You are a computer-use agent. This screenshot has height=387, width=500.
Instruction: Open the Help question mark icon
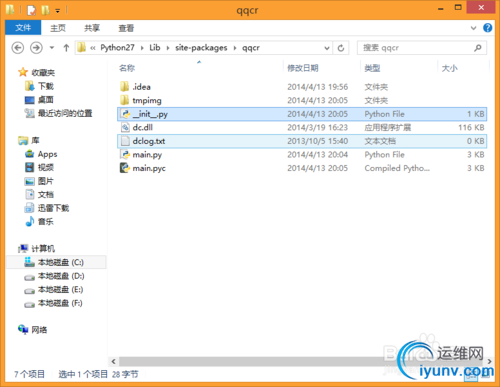pyautogui.click(x=487, y=28)
